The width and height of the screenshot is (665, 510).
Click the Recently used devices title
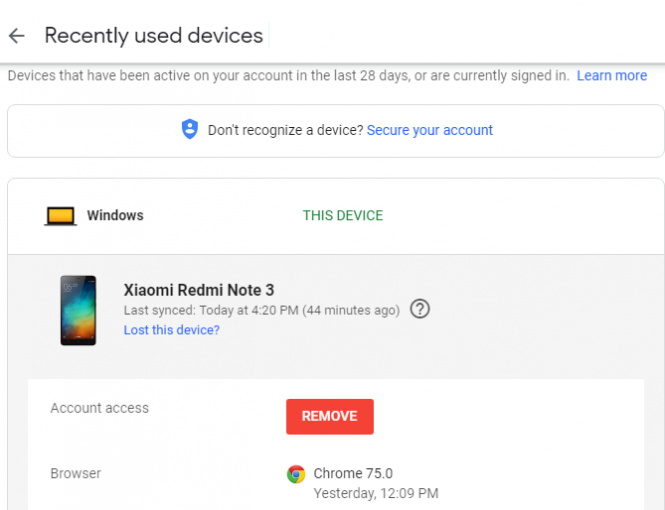tap(153, 36)
